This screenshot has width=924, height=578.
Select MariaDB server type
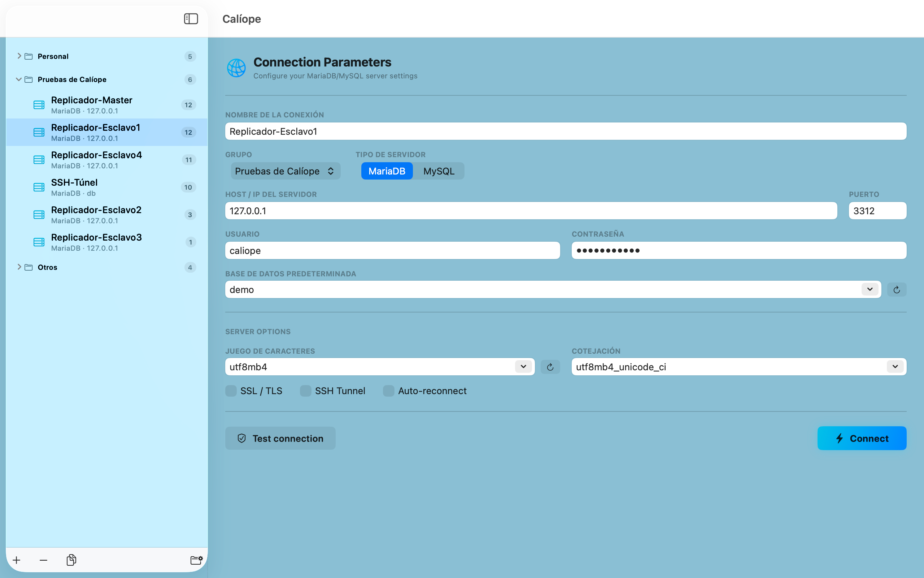387,171
